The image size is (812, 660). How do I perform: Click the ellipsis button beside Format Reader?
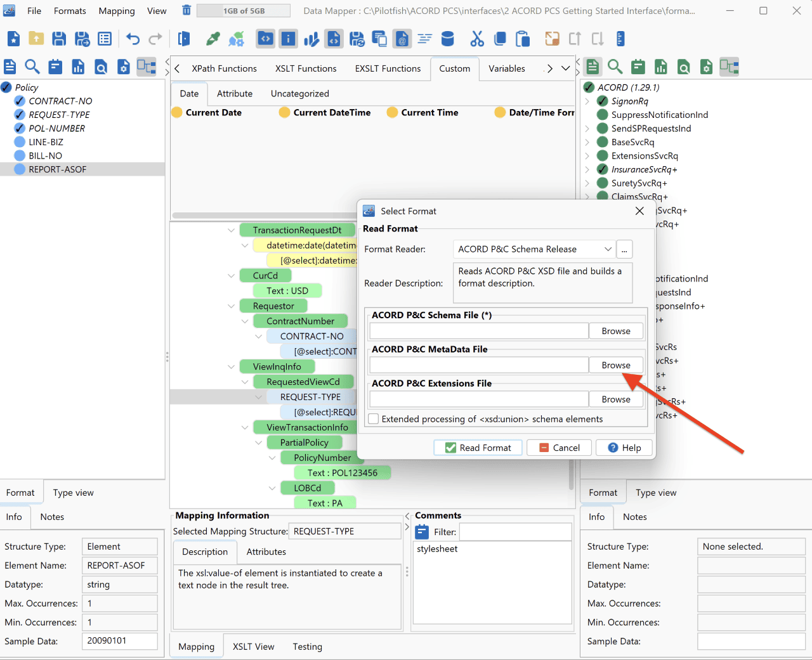coord(624,249)
